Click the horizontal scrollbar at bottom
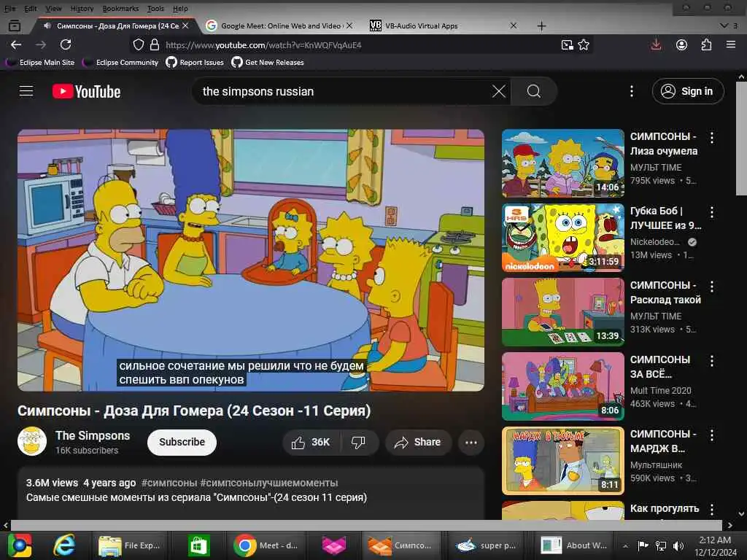This screenshot has height=560, width=747. click(x=367, y=525)
